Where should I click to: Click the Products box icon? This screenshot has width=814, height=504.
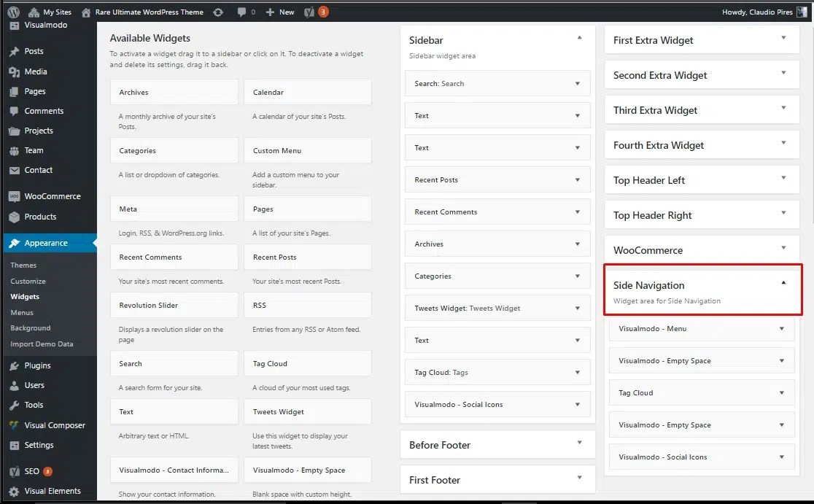[x=15, y=217]
